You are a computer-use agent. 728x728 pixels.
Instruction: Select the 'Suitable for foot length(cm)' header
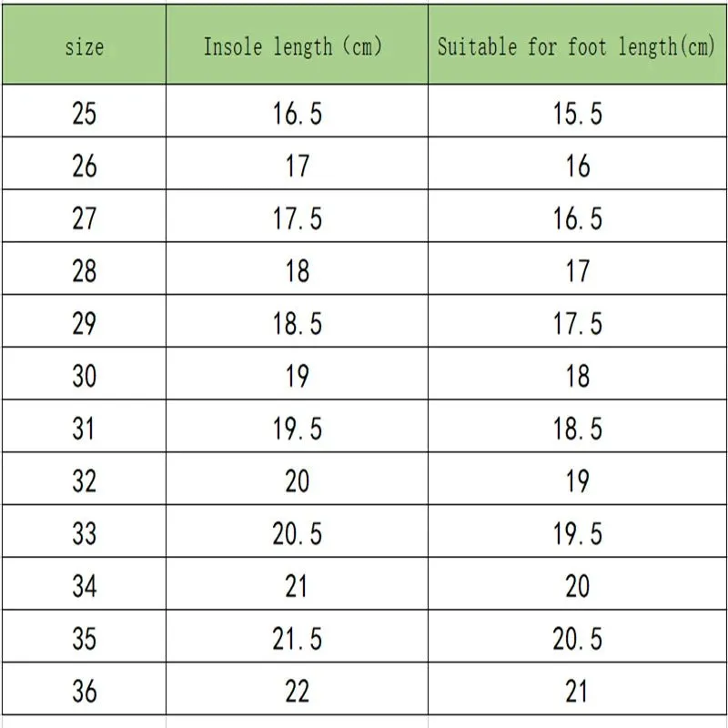[x=577, y=45]
